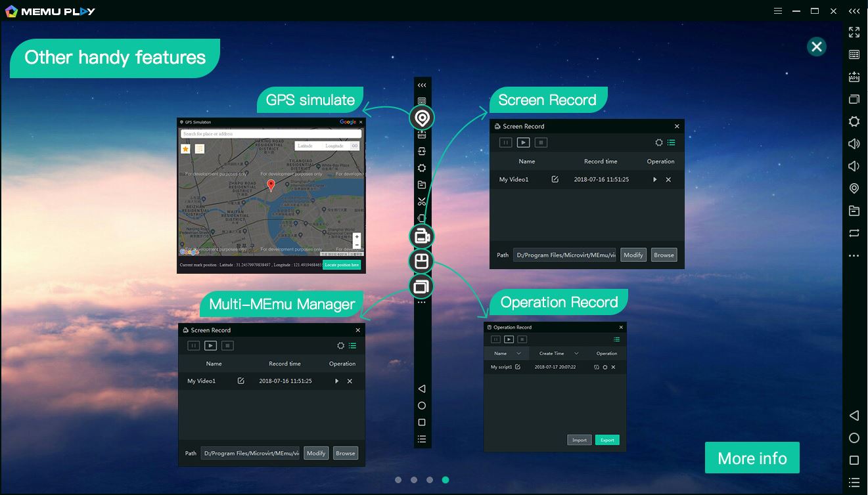
Task: Tap the Android home circle in right sidebar
Action: [854, 438]
